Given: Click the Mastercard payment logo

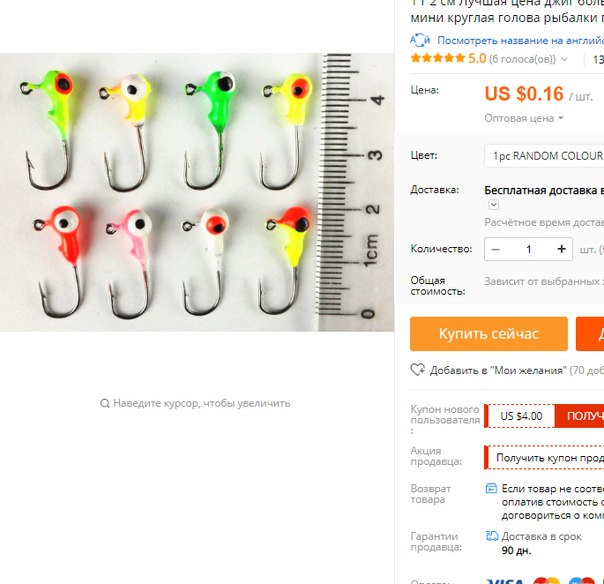Looking at the screenshot, I should 546,581.
